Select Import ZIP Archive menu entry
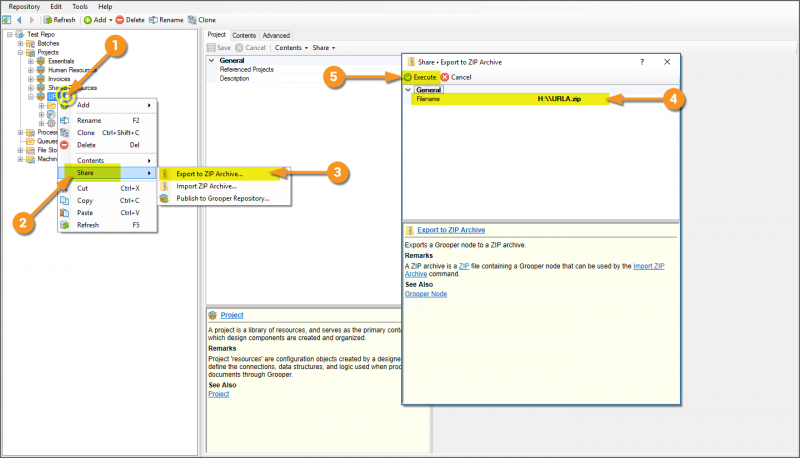Image resolution: width=800 pixels, height=458 pixels. [x=206, y=186]
